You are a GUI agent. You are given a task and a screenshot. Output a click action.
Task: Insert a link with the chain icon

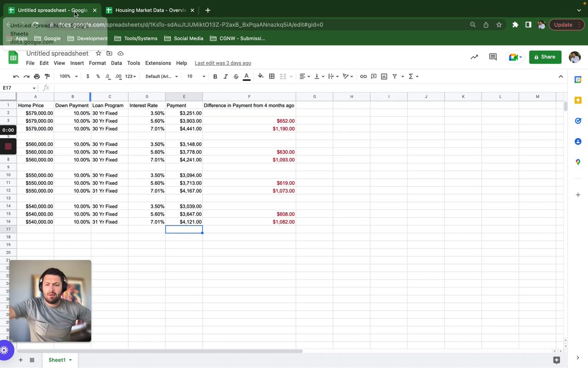pyautogui.click(x=363, y=76)
